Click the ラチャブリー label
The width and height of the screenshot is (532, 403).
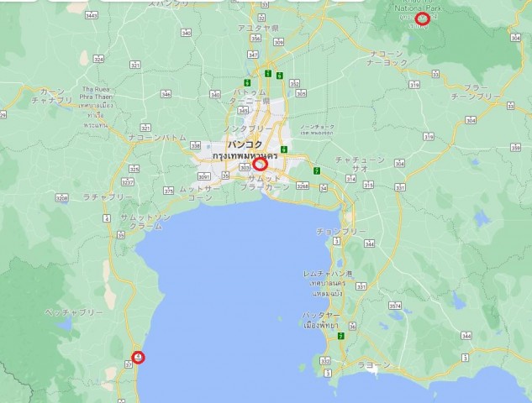coord(108,197)
